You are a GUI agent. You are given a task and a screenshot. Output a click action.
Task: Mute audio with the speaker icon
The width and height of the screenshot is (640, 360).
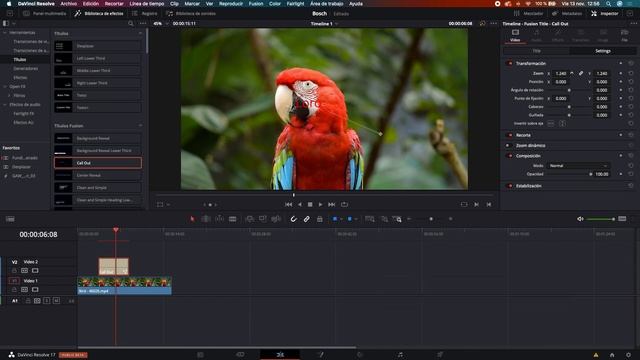click(x=580, y=219)
